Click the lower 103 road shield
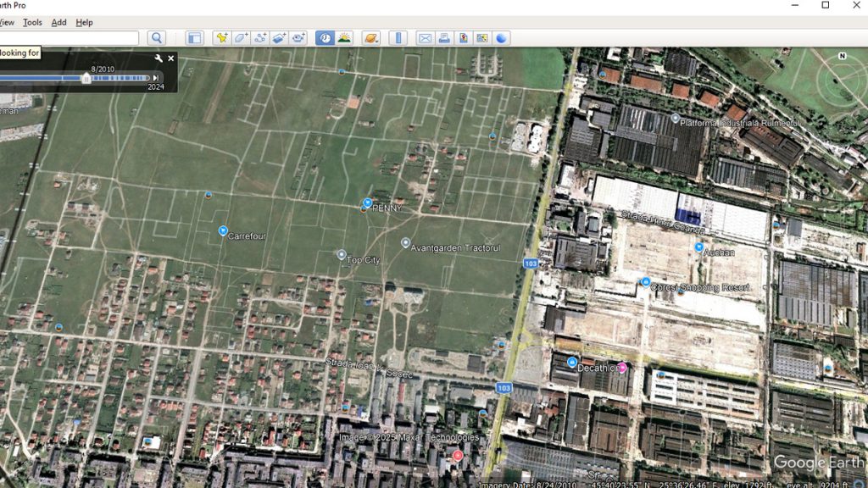The width and height of the screenshot is (868, 488). click(504, 388)
